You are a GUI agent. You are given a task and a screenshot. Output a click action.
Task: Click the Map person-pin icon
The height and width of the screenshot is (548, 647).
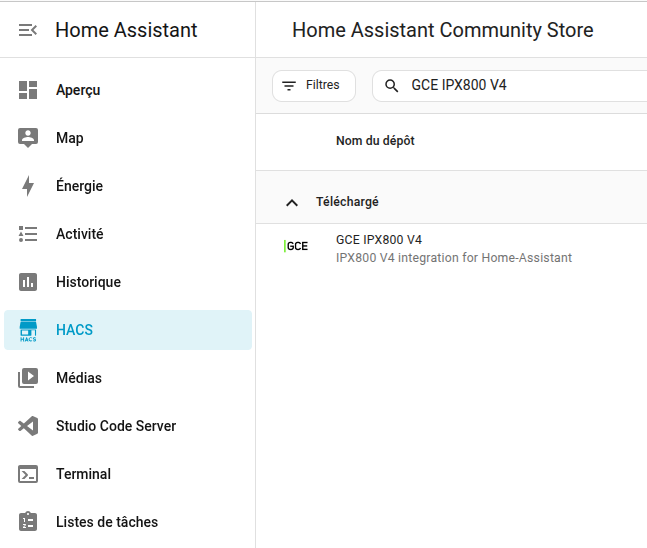[x=28, y=138]
